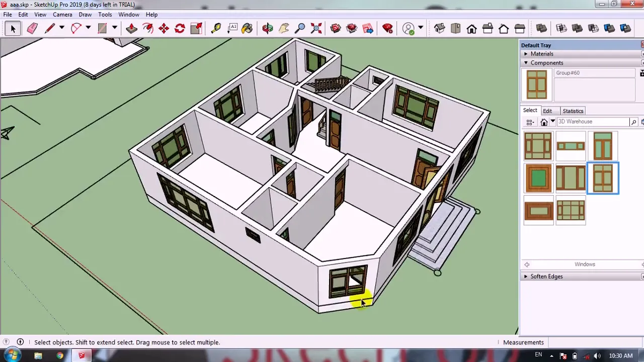Click the In Model home icon
Screen dimensions: 644x362
544,122
